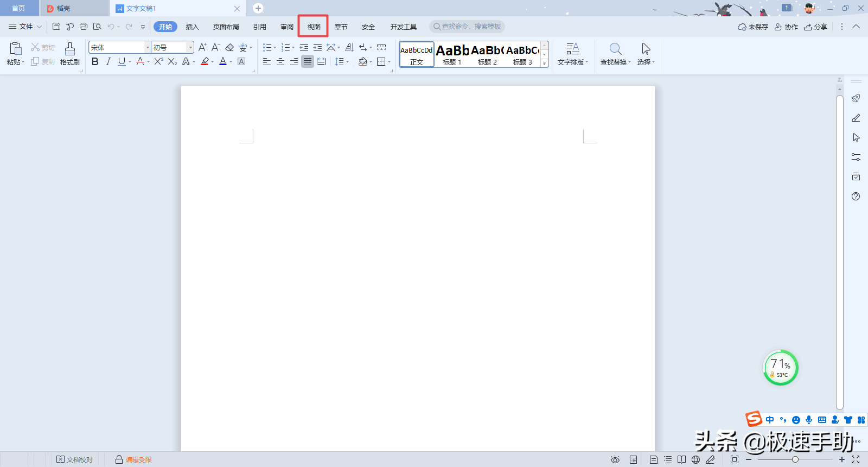This screenshot has height=467, width=868.
Task: Click the Increase indent icon
Action: coord(317,47)
